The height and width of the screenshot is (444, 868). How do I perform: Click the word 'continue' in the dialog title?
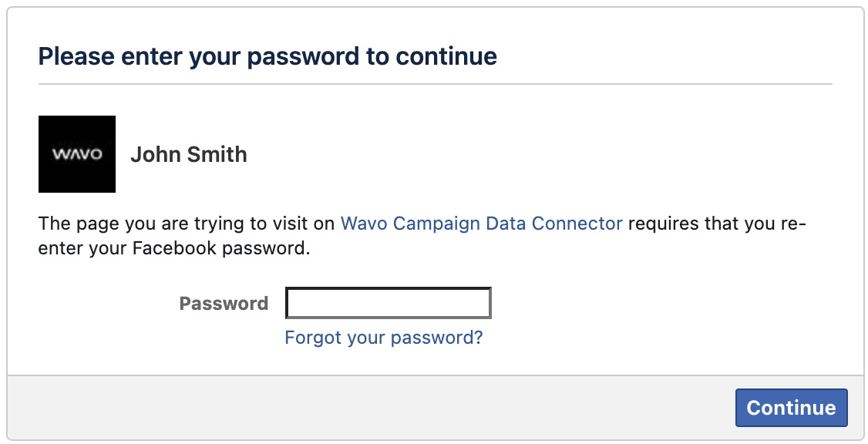(x=446, y=56)
